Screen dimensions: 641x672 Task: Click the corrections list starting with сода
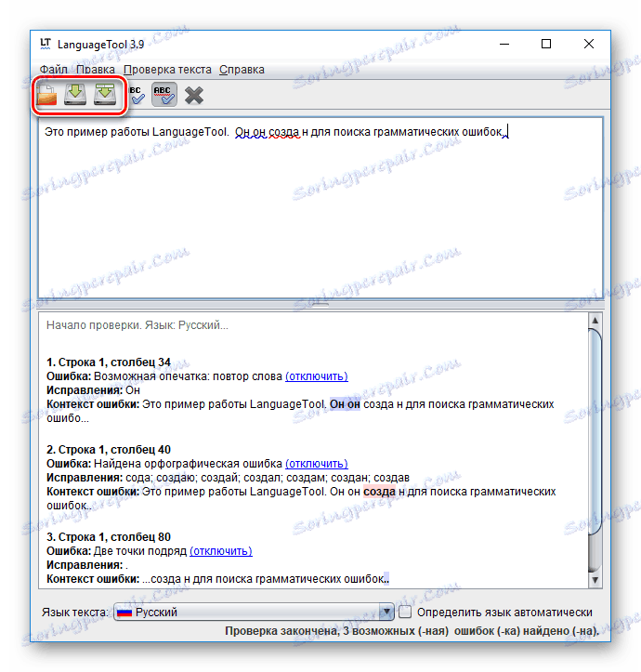268,478
